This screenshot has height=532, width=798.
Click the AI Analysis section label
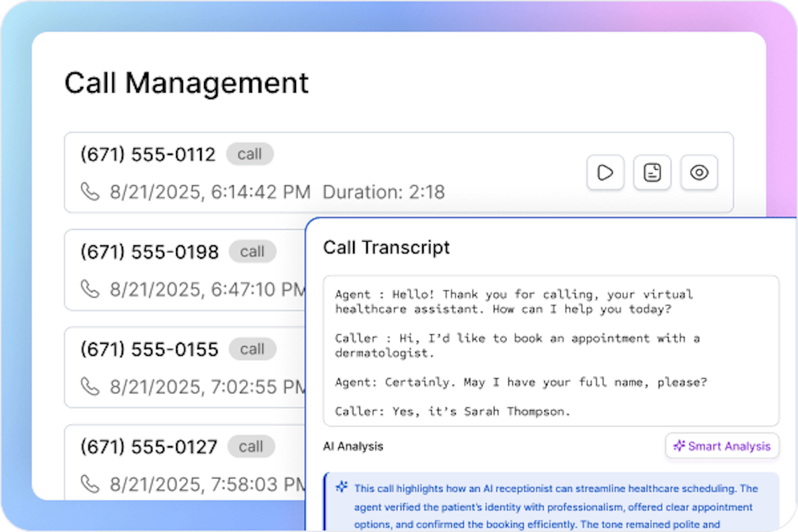coord(353,446)
